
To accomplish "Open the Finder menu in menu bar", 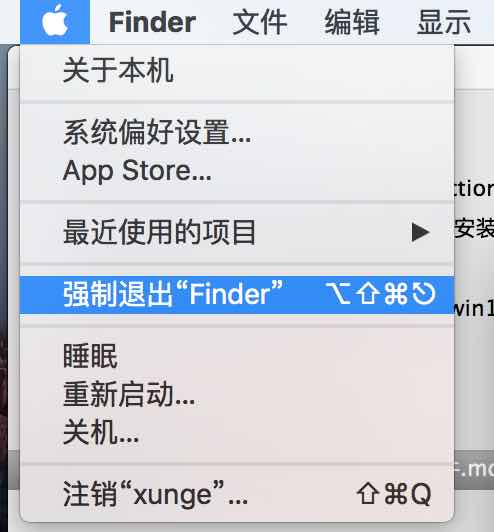I will (152, 22).
